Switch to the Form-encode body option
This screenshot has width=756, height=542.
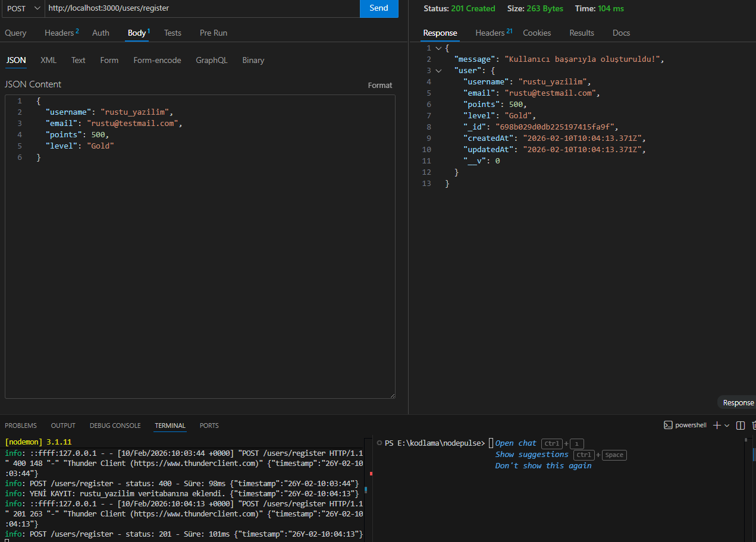point(157,60)
